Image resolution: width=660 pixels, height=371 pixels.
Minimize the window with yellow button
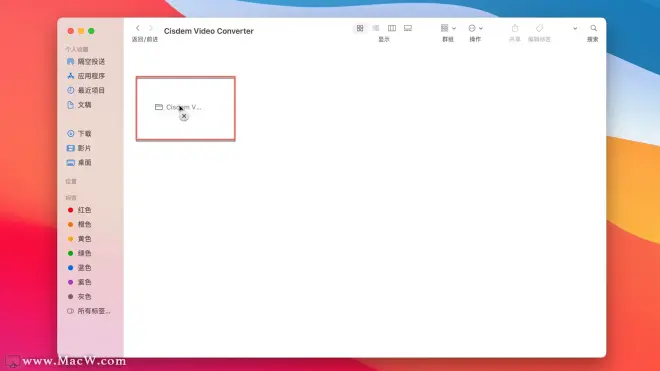pyautogui.click(x=81, y=31)
